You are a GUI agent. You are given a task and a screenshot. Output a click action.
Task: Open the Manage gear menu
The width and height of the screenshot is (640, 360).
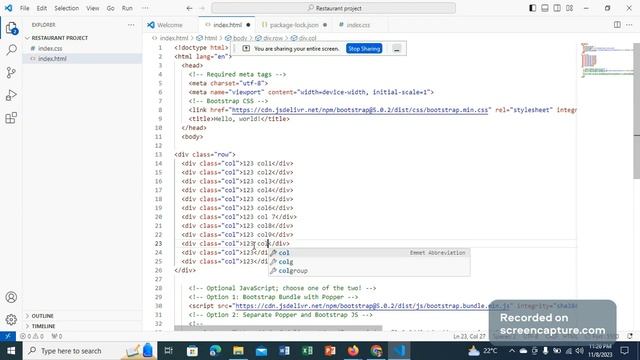11,319
